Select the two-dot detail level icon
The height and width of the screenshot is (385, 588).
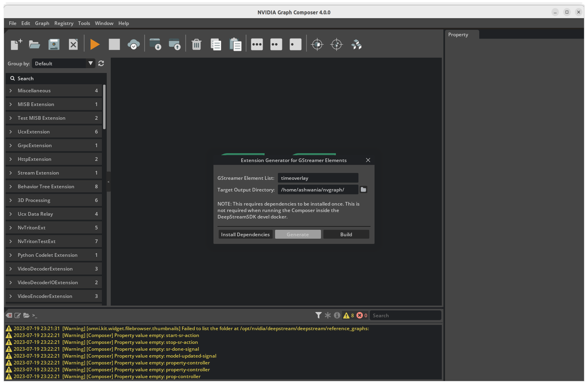[x=276, y=44]
